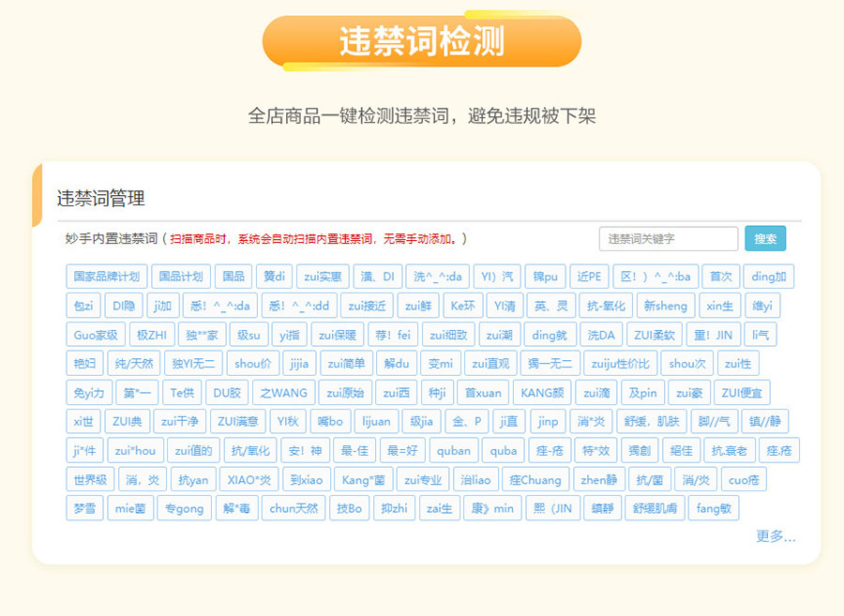Click the ZUI便宜 keyword tag
The width and height of the screenshot is (844, 616).
coord(743,393)
